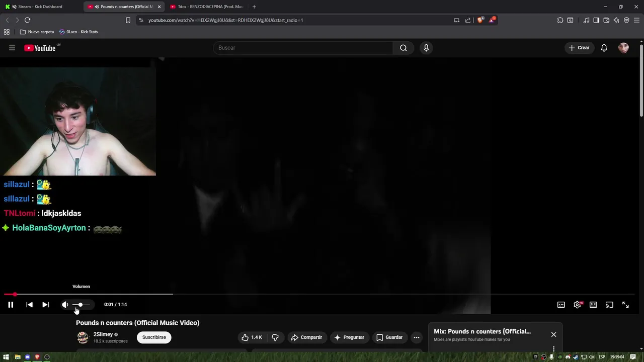
Task: Like the video showing 1.4 K
Action: 251,337
